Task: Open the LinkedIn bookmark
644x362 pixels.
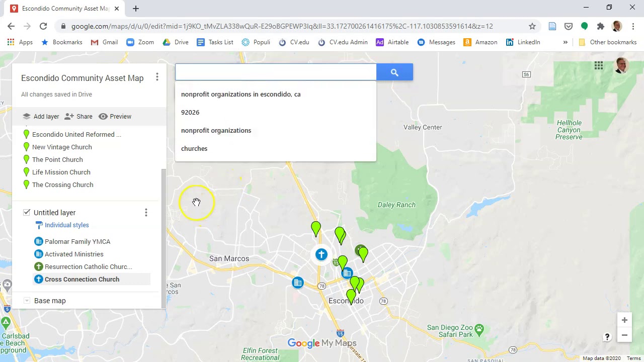Action: click(x=523, y=42)
